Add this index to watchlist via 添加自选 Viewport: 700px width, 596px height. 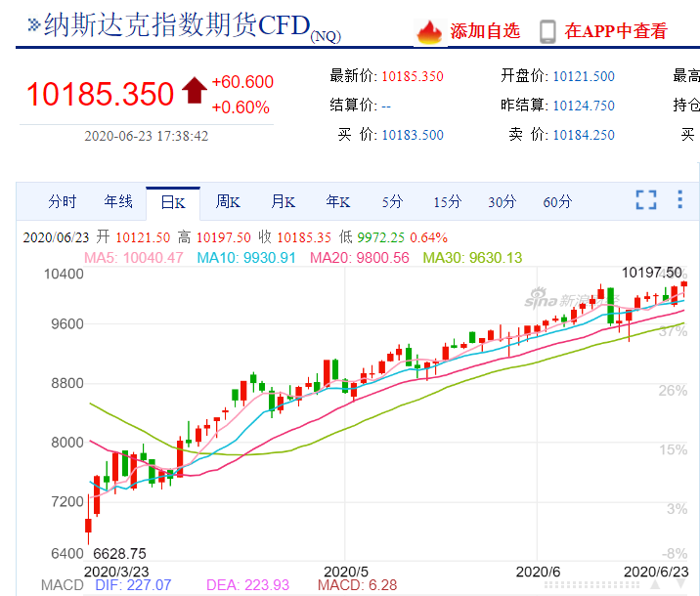click(485, 31)
